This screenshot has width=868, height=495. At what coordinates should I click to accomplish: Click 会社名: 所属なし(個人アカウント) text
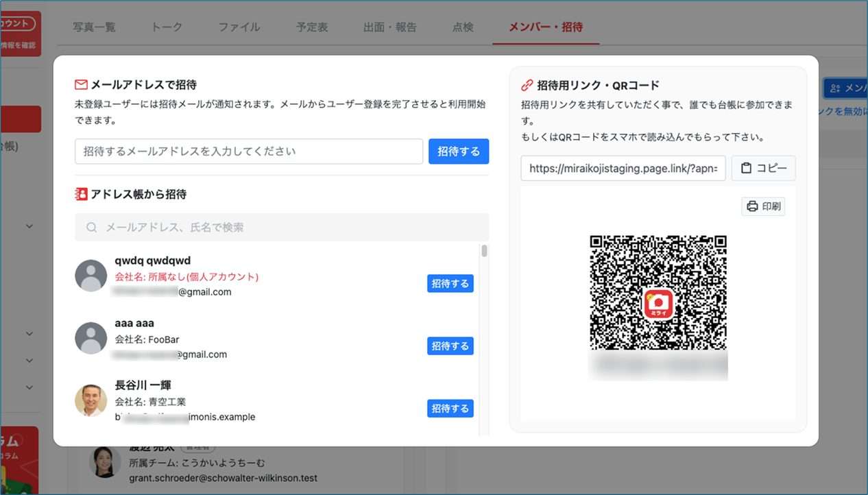[x=186, y=277]
